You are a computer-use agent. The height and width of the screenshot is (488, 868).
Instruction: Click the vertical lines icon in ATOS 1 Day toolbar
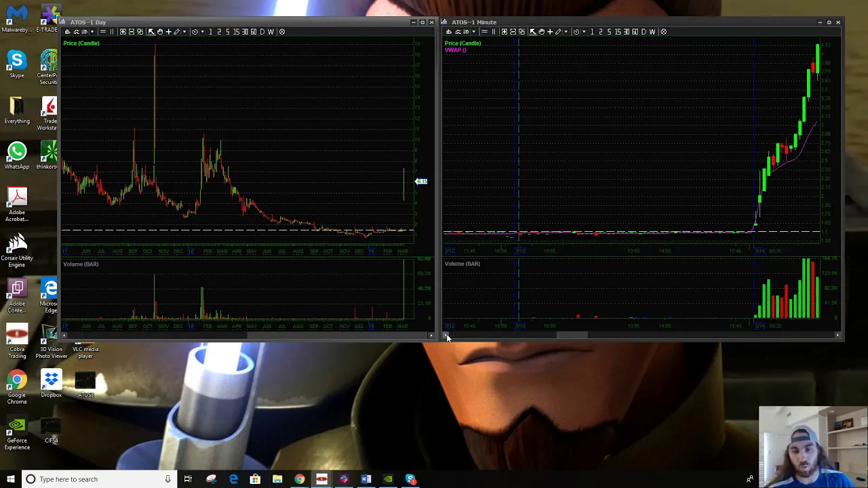pyautogui.click(x=112, y=31)
